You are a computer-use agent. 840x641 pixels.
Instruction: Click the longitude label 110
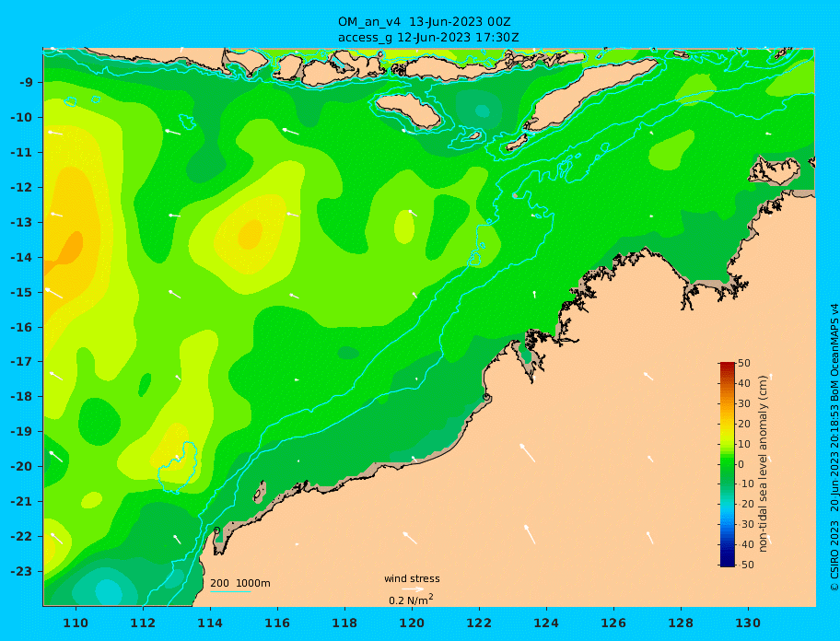[76, 624]
